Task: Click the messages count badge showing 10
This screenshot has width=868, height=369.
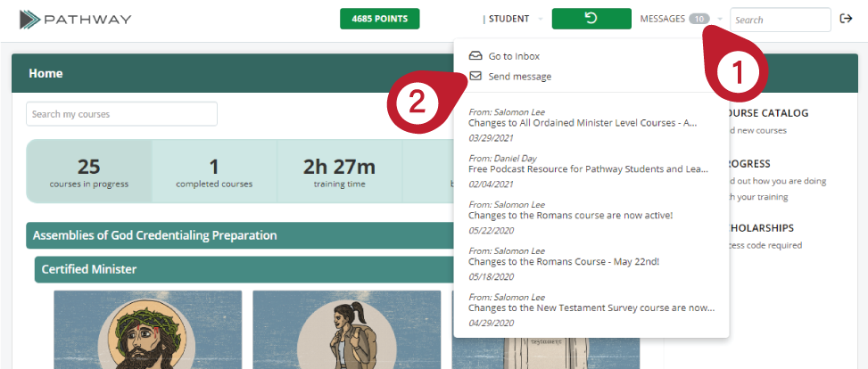Action: point(699,19)
